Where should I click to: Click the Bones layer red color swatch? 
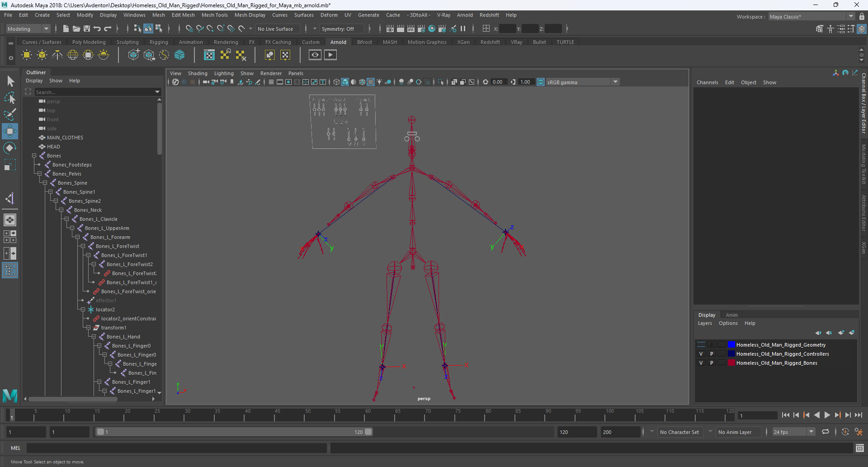[x=731, y=363]
